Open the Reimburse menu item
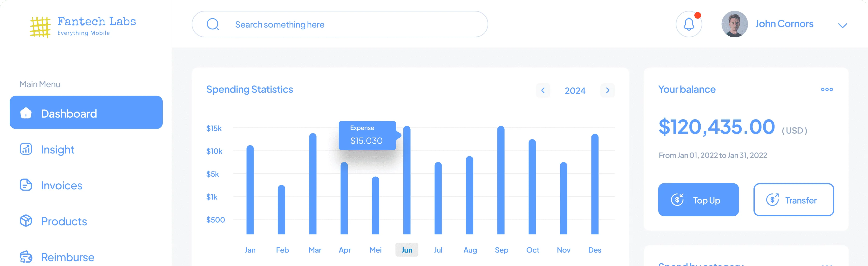The image size is (868, 266). click(x=86, y=257)
